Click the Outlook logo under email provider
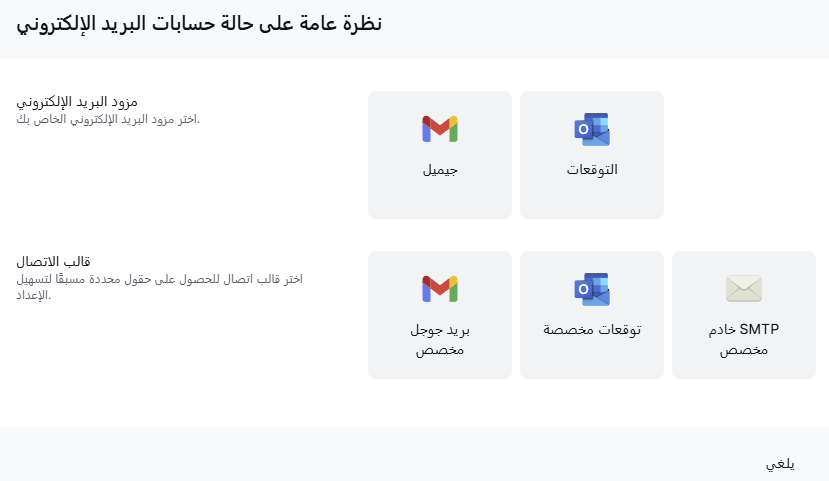 (592, 129)
